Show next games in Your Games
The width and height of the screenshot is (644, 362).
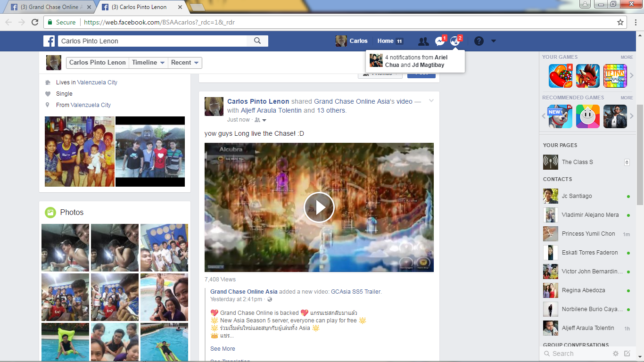coord(632,76)
